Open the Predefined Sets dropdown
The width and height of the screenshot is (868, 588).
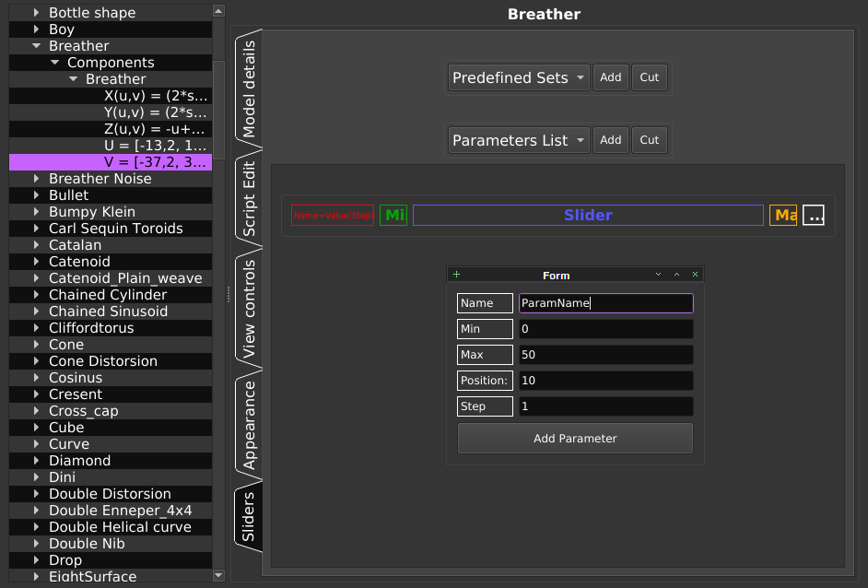[x=519, y=77]
